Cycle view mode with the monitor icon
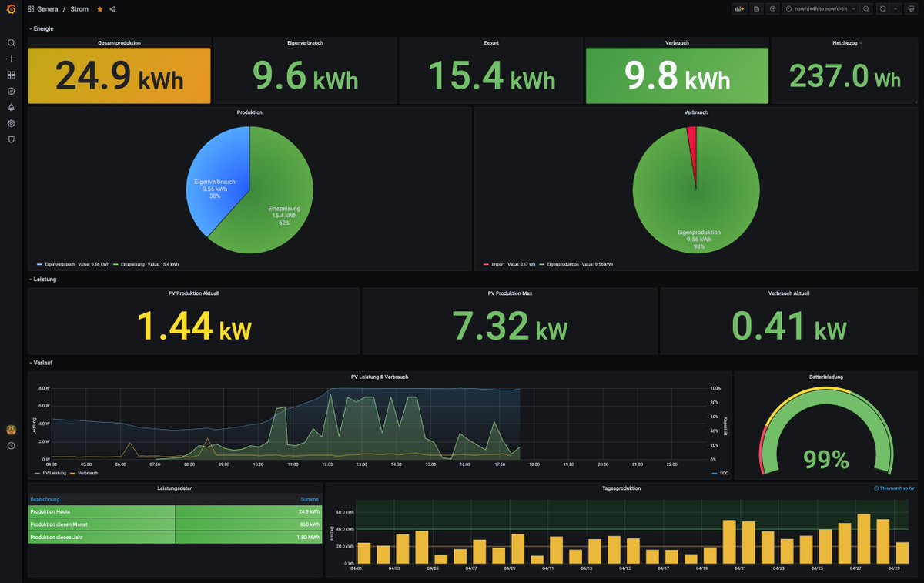 pyautogui.click(x=910, y=9)
